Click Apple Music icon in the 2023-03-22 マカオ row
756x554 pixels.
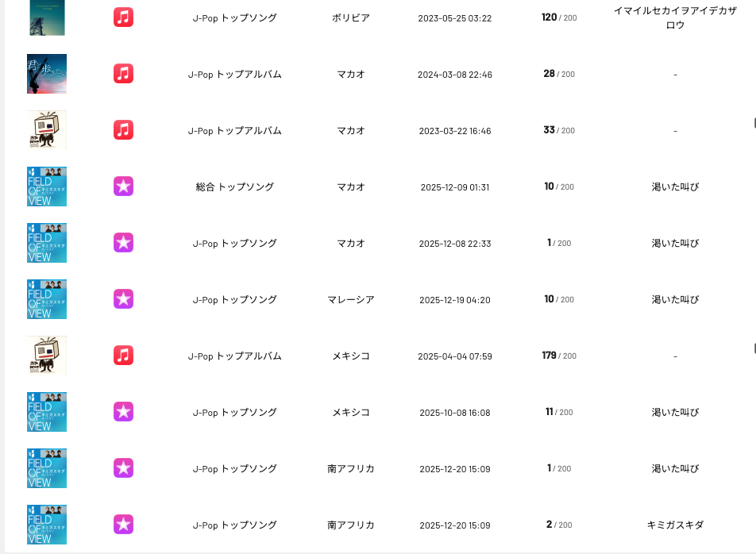123,130
